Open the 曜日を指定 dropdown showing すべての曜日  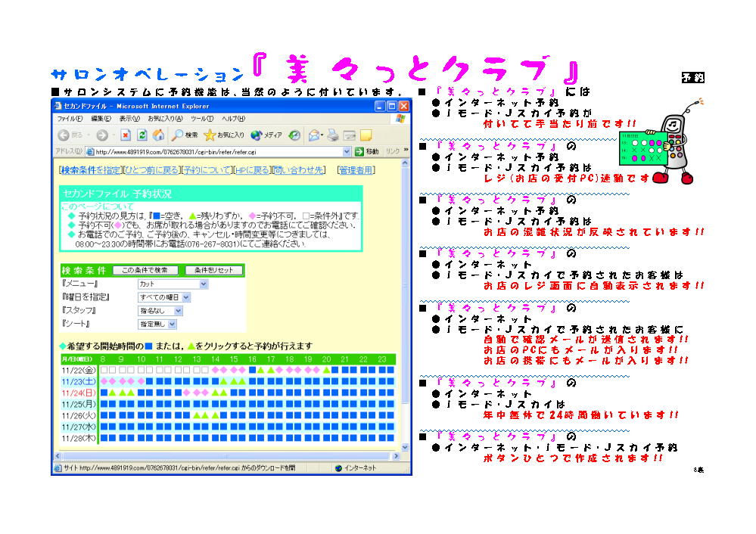pos(164,297)
